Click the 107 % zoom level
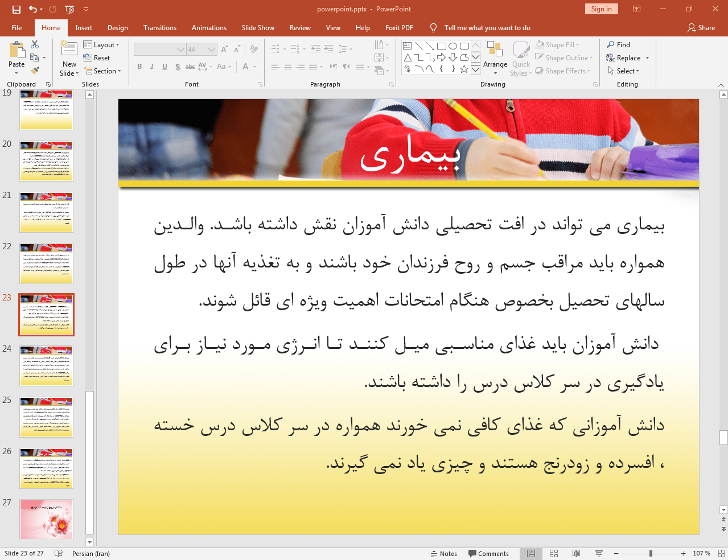 (701, 553)
